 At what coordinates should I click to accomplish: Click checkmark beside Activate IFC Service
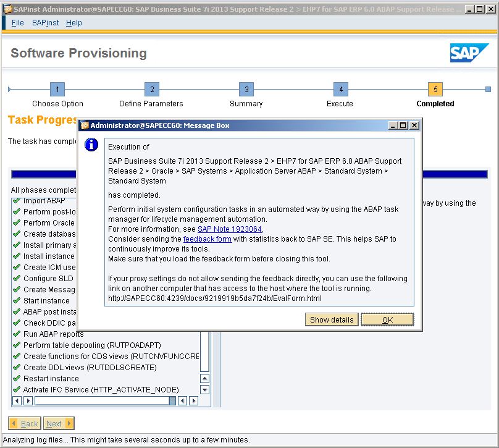17,389
